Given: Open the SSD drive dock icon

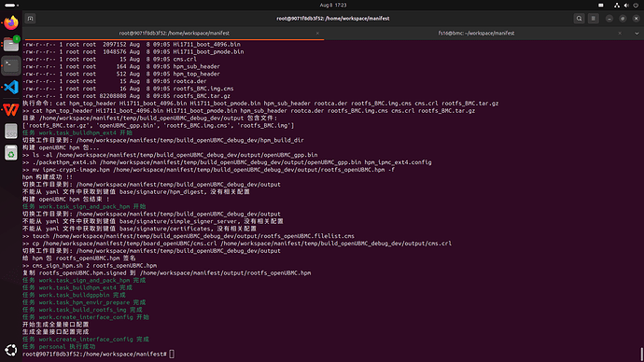Looking at the screenshot, I should [x=11, y=132].
